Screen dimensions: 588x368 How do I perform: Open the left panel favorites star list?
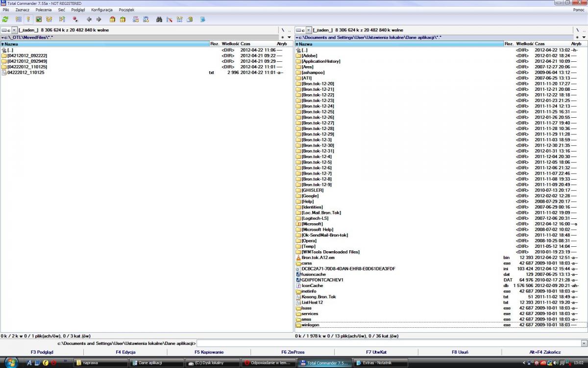[282, 37]
